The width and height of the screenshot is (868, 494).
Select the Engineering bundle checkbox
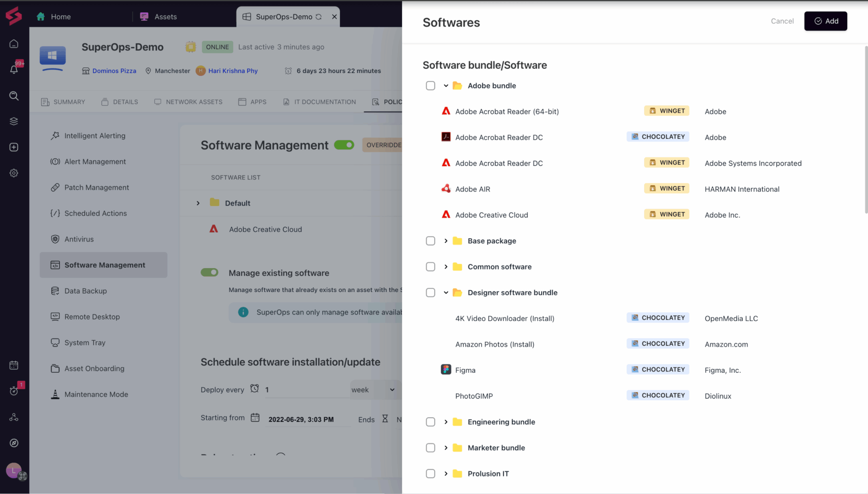coord(430,422)
